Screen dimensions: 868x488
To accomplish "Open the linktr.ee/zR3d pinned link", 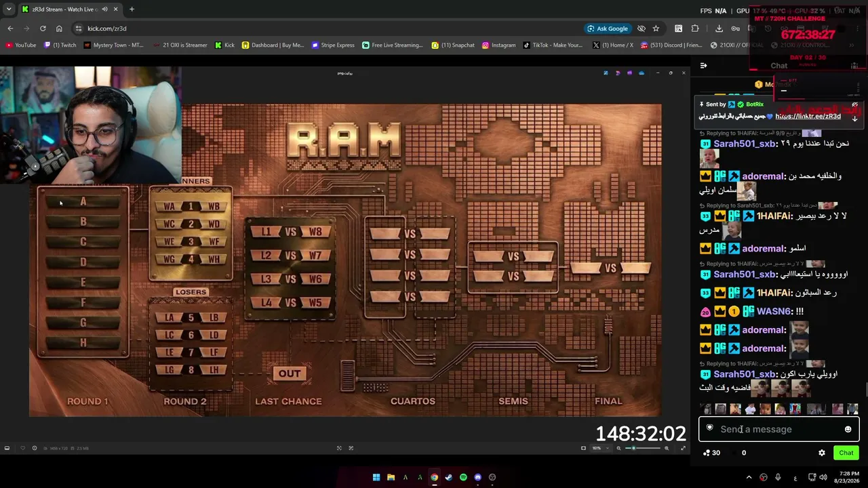I will [808, 117].
